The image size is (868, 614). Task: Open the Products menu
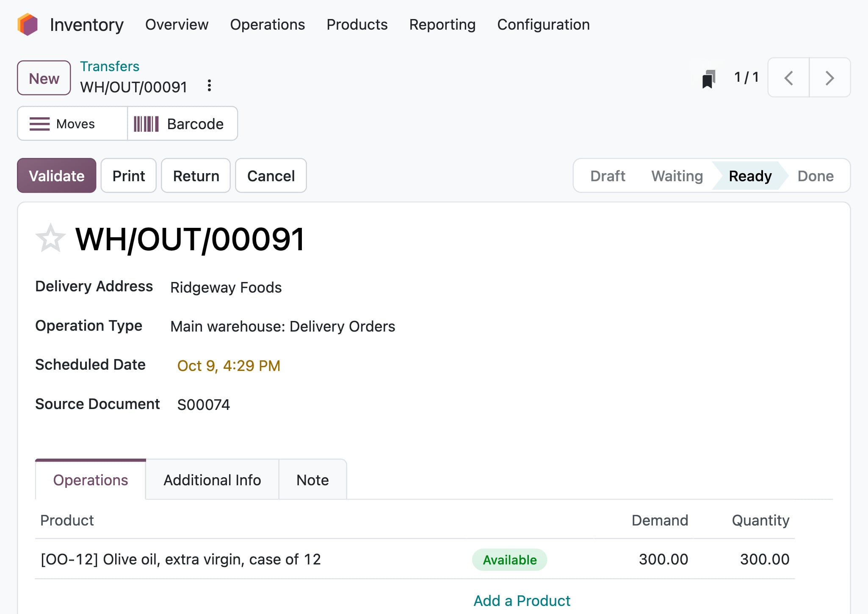tap(357, 25)
